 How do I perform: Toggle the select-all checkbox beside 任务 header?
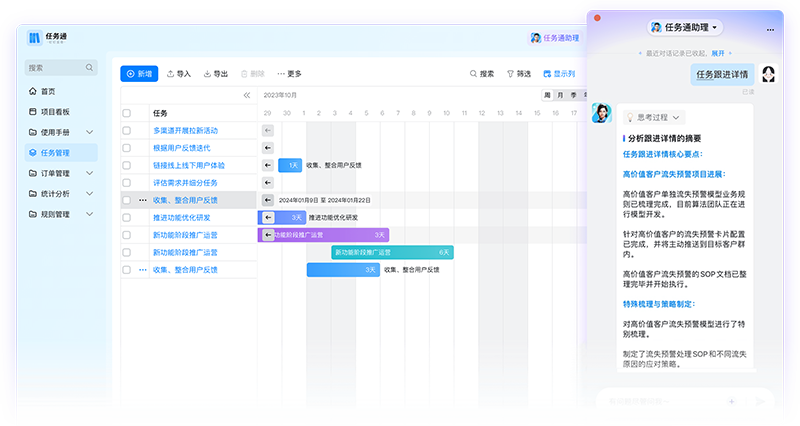point(127,114)
